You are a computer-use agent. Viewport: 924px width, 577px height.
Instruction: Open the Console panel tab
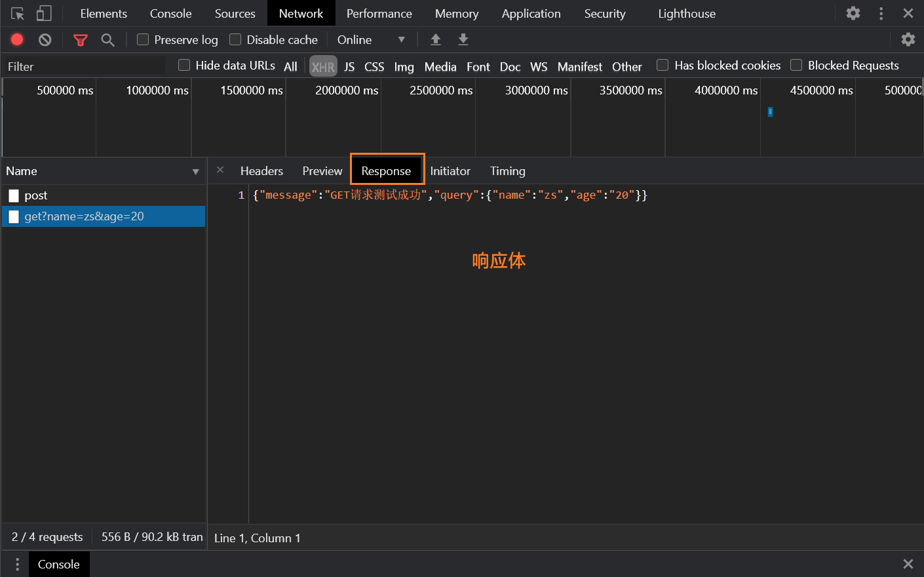(x=170, y=14)
